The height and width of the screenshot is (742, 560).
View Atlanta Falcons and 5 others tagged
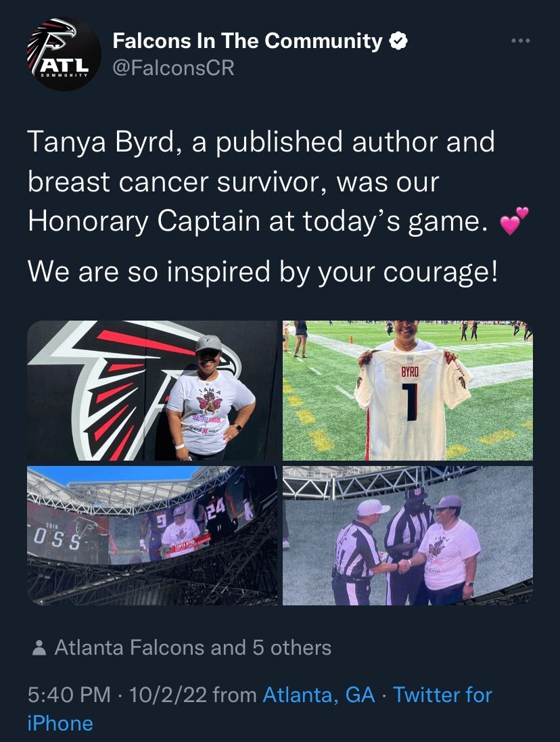coord(193,648)
